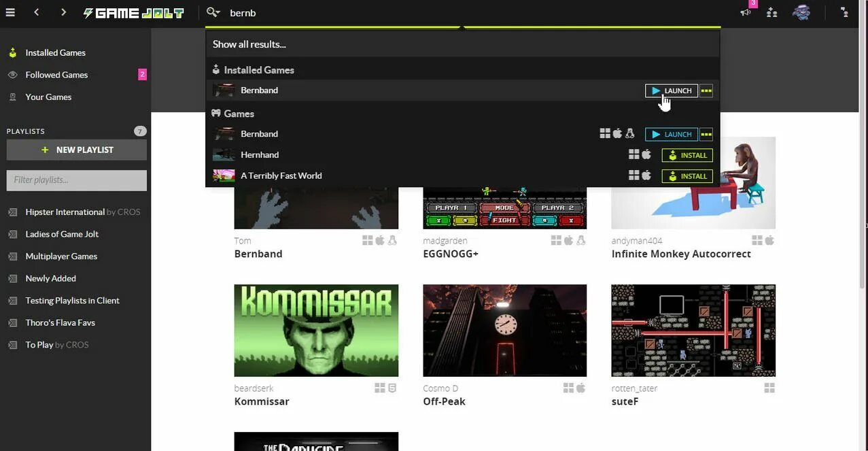Open the search magnifier options dropdown
This screenshot has width=868, height=451.
[x=213, y=12]
